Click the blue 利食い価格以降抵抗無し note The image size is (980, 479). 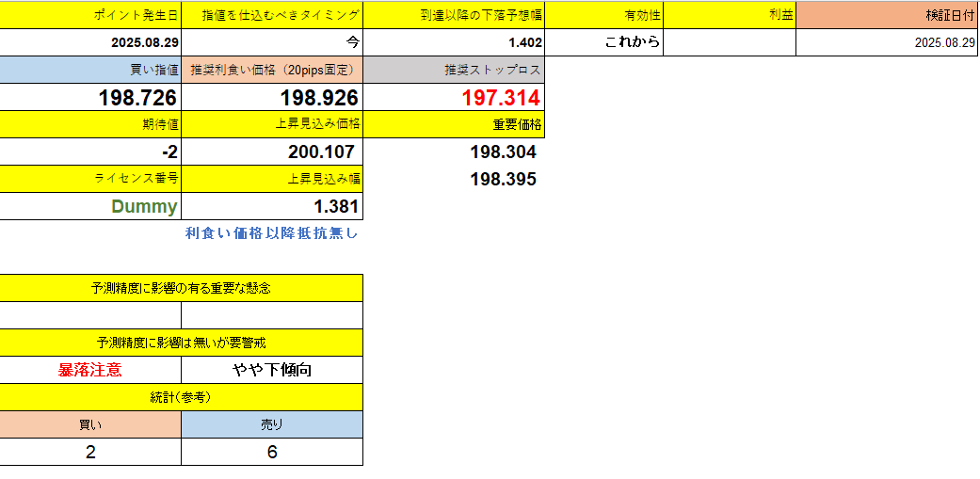(x=272, y=233)
